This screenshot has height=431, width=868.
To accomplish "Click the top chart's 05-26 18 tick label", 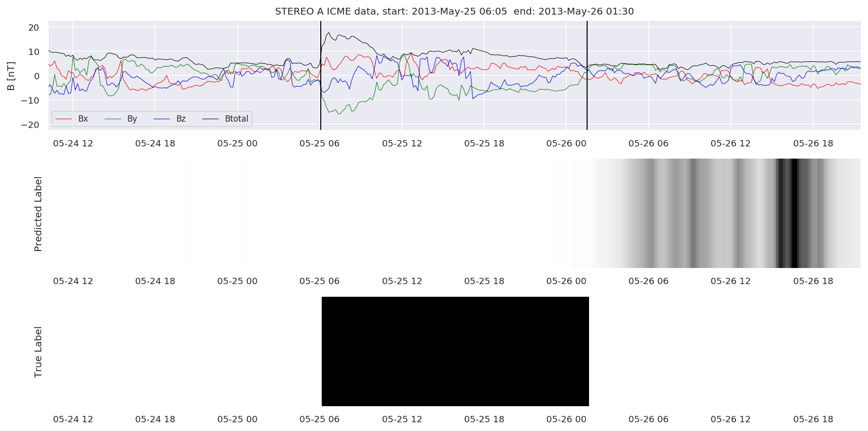I will pyautogui.click(x=813, y=144).
